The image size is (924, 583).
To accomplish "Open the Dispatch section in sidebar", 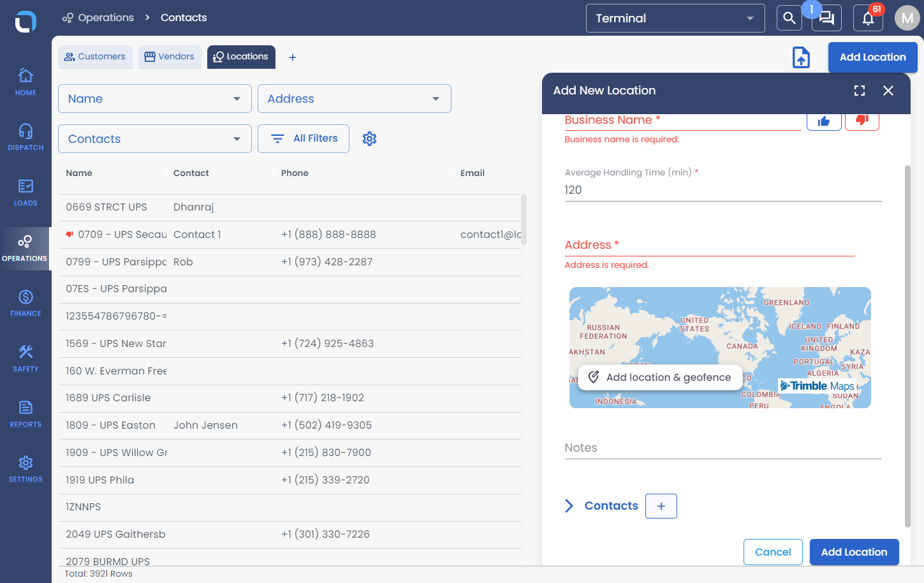I will (26, 137).
